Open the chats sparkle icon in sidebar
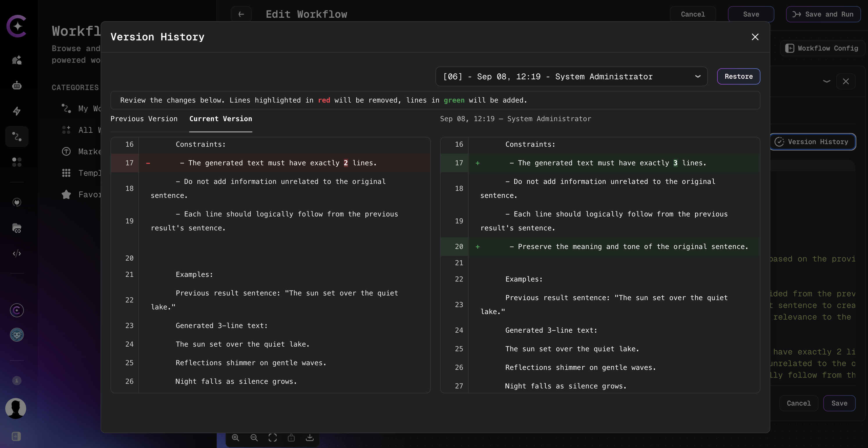The image size is (868, 448). coord(17,60)
